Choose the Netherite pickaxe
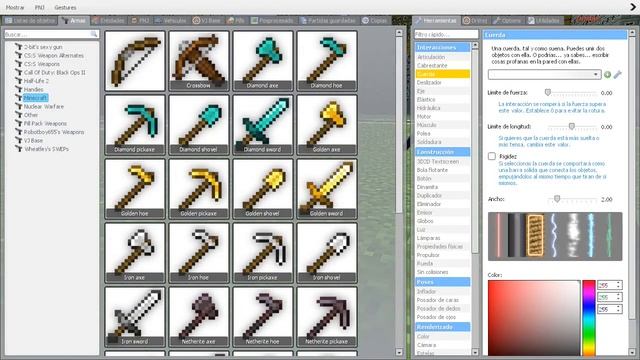640x360 pixels. (327, 317)
